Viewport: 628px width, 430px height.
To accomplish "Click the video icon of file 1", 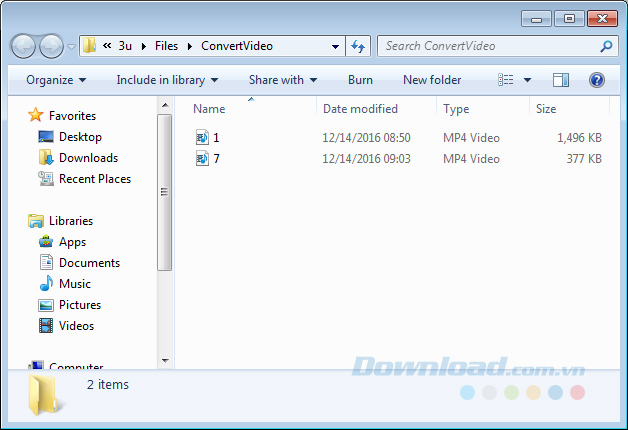I will tap(202, 137).
